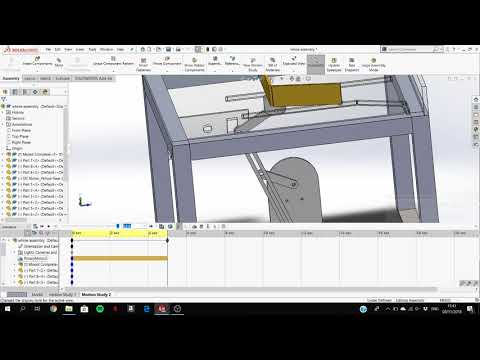Open Assembly Features tool

click(x=215, y=61)
